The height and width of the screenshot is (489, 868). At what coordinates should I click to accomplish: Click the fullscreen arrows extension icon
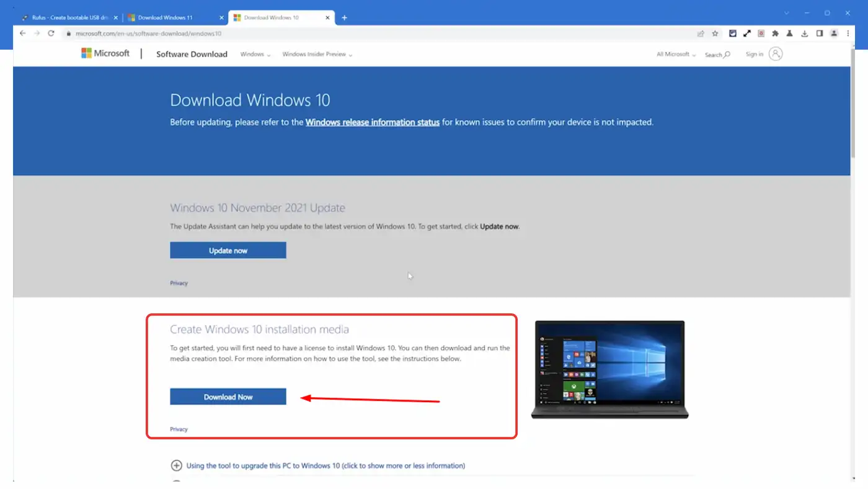click(x=746, y=34)
